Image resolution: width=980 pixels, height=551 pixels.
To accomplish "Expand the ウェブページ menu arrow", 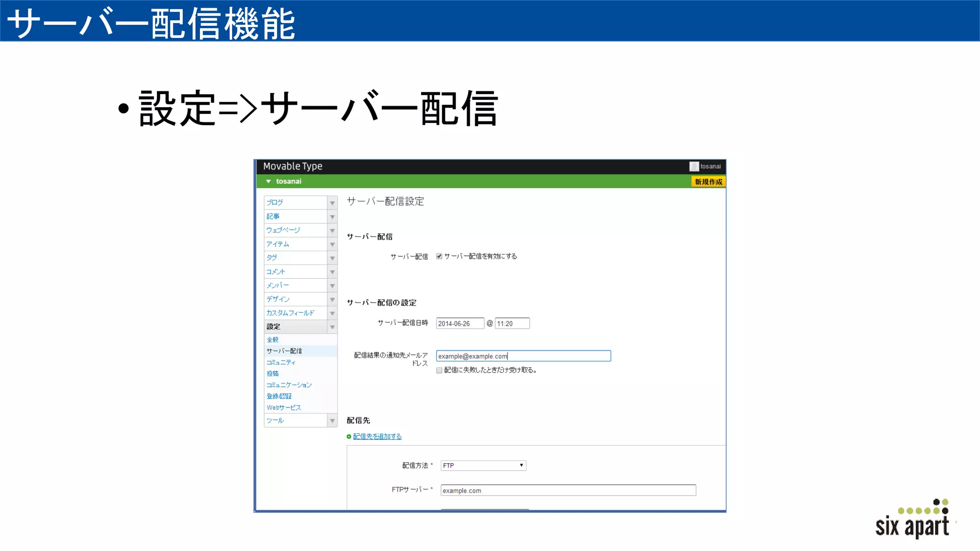I will [x=332, y=231].
